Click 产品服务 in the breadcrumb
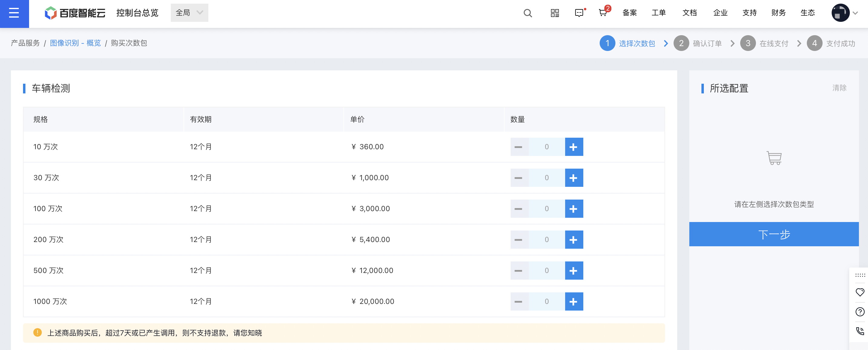 pos(25,43)
